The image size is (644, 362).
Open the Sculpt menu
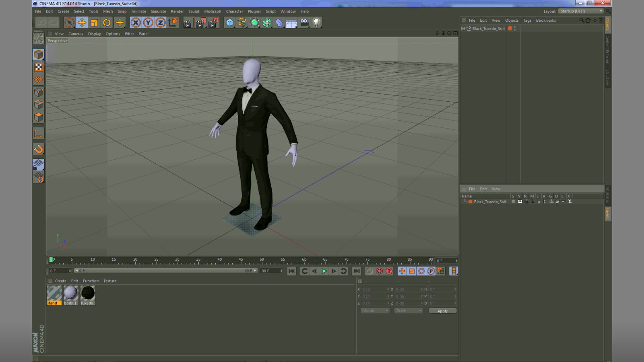point(194,11)
